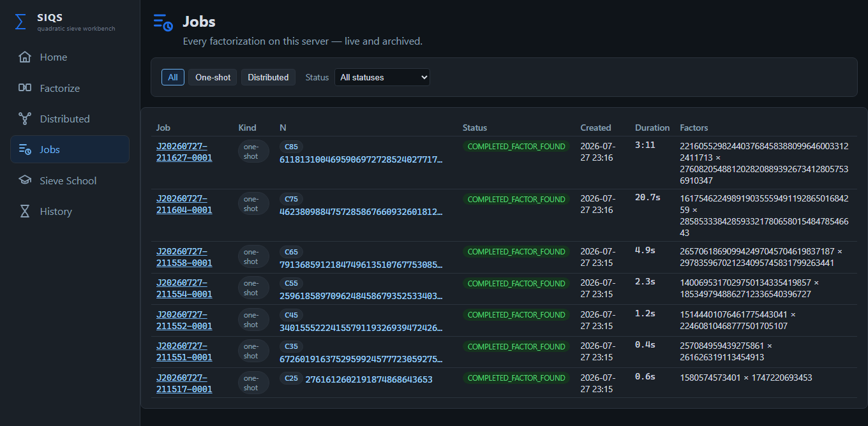Screen dimensions: 868x426
Task: Toggle the Distributed filter button
Action: pyautogui.click(x=268, y=77)
